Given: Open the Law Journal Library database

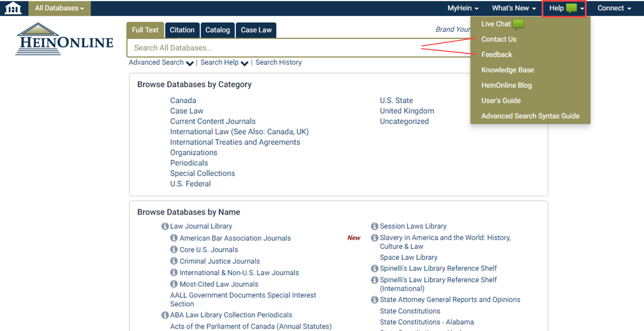Looking at the screenshot, I should point(201,226).
